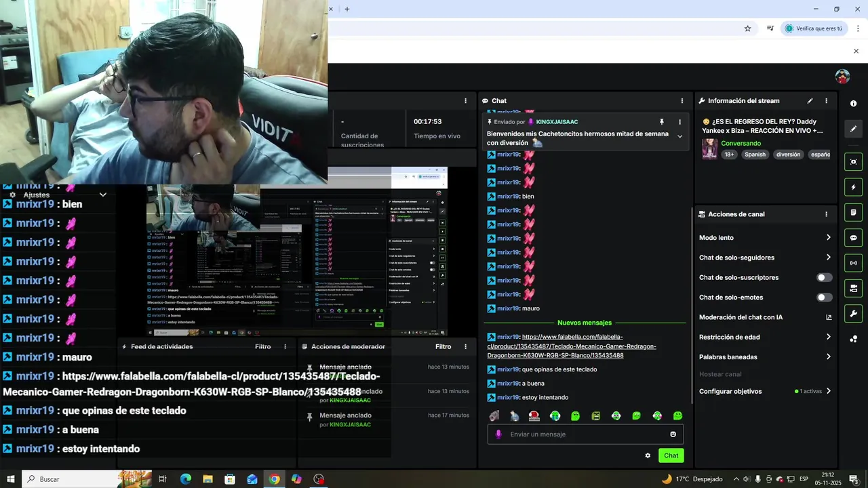Click the Verifica que eres tú button
Image resolution: width=868 pixels, height=488 pixels.
tap(814, 28)
